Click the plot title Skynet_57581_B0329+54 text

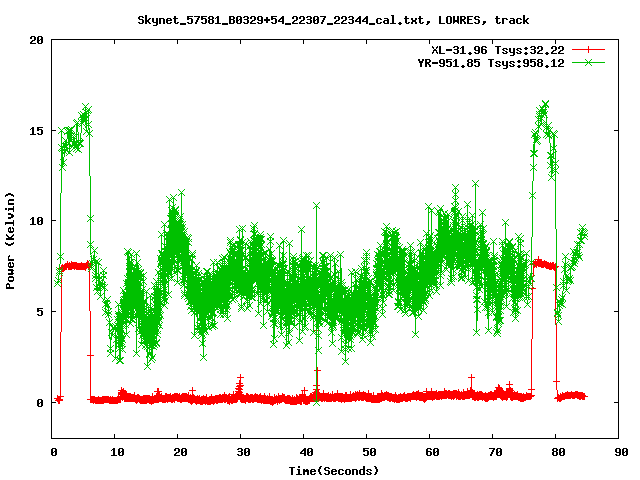click(333, 20)
